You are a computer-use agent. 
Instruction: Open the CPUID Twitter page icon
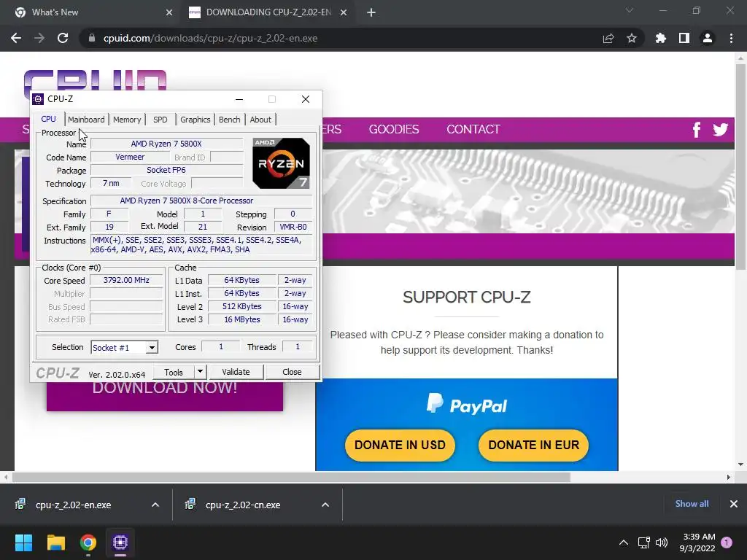[x=720, y=130]
